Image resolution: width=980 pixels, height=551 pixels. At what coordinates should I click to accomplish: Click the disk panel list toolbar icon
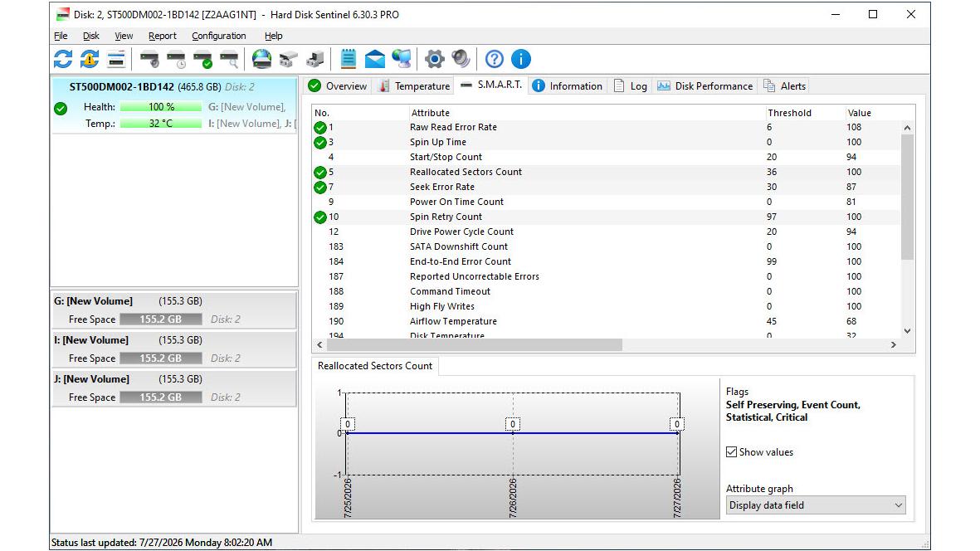pos(116,60)
